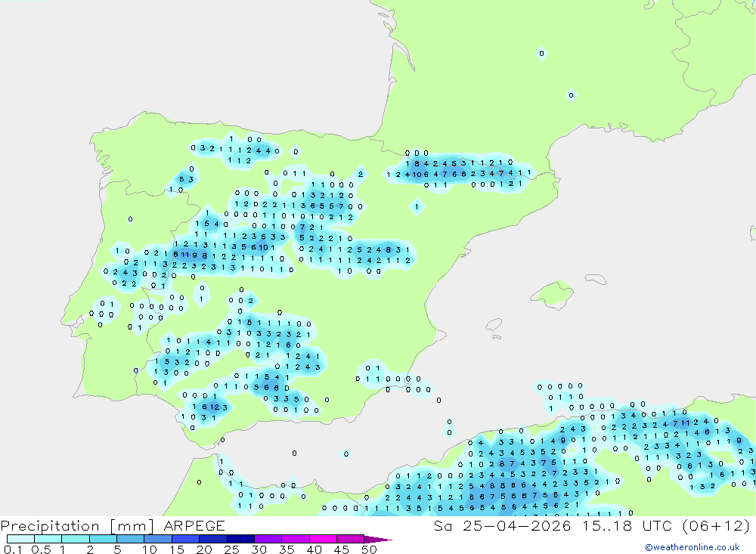Viewport: 756px width, 554px height.
Task: Choose the 25–30 mm navy legend box
Action: coord(240,539)
